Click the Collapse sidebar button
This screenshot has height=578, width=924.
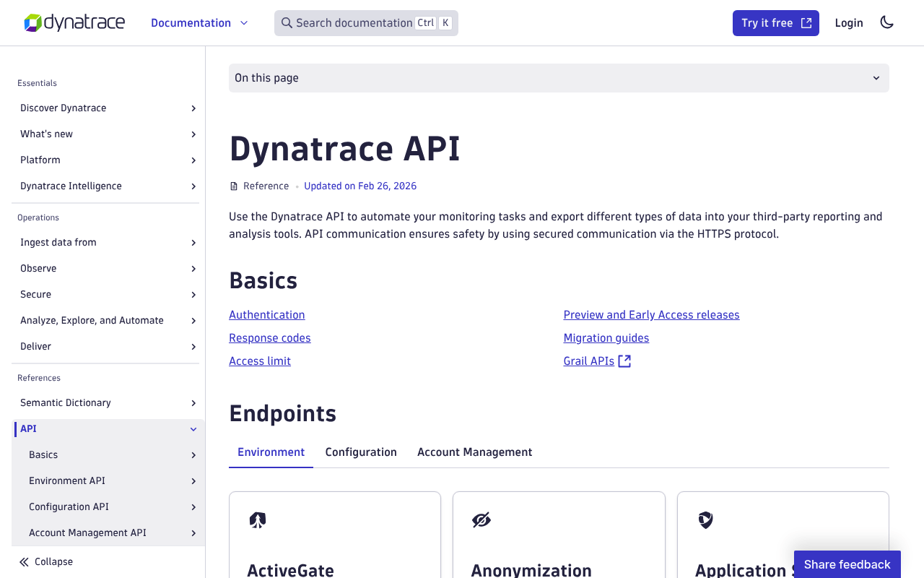click(x=46, y=561)
